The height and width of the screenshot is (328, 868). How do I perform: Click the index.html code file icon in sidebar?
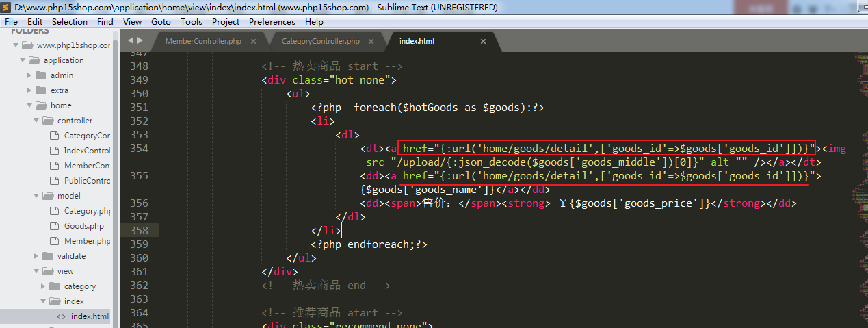(62, 316)
